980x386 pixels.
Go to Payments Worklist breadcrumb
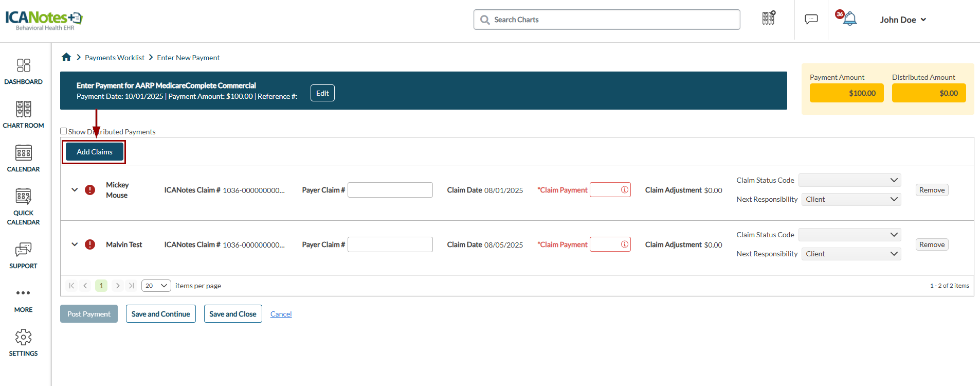(x=115, y=58)
